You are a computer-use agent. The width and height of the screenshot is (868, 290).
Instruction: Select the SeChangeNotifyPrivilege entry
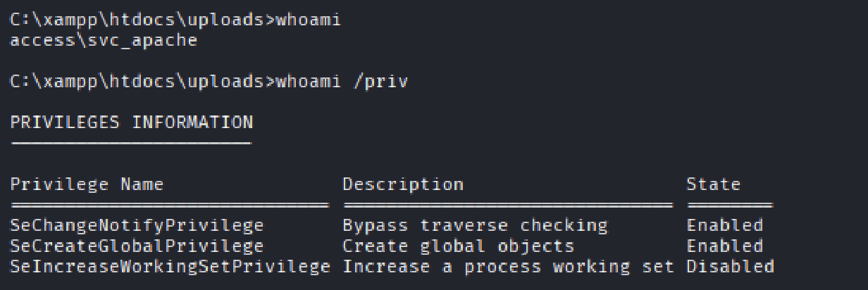click(x=137, y=225)
